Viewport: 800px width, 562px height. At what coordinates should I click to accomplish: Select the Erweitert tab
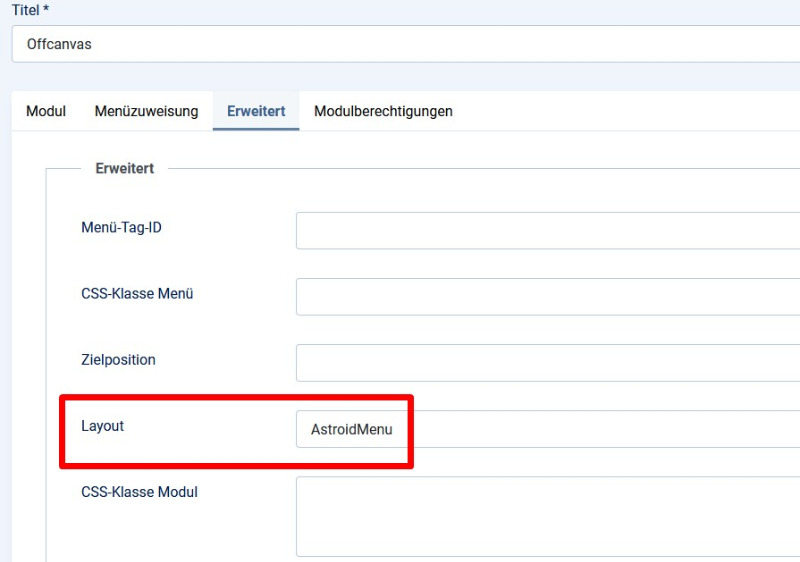click(256, 111)
